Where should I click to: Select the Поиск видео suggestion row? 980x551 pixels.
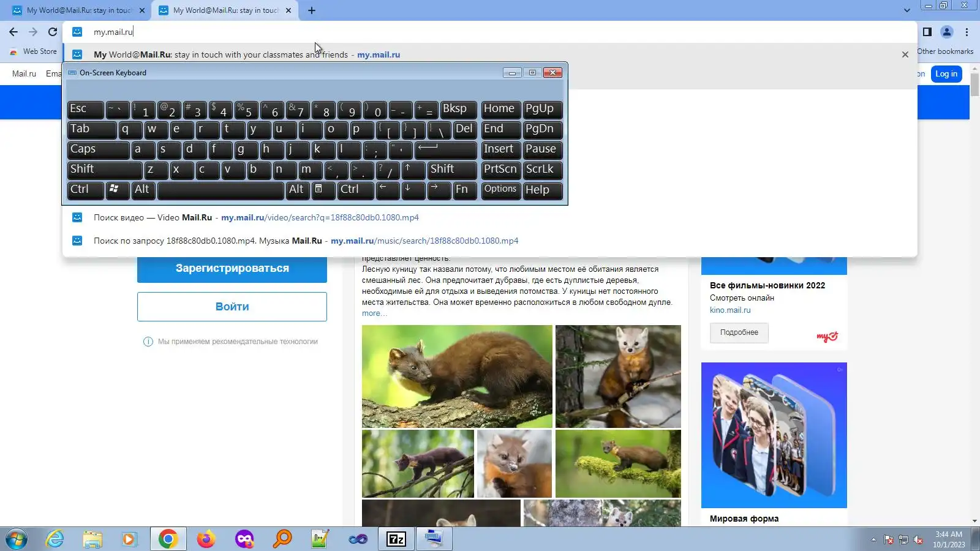(490, 217)
